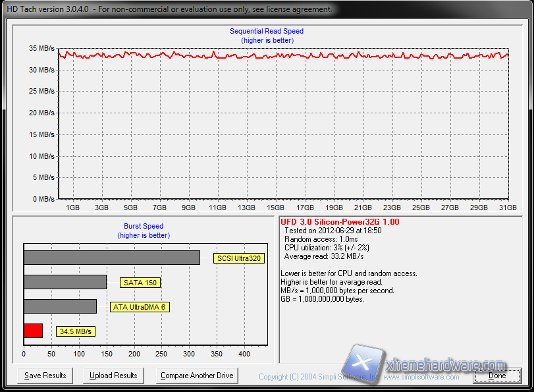This screenshot has height=392, width=534.
Task: Click the Sequential Read Speed chart title
Action: tap(267, 31)
